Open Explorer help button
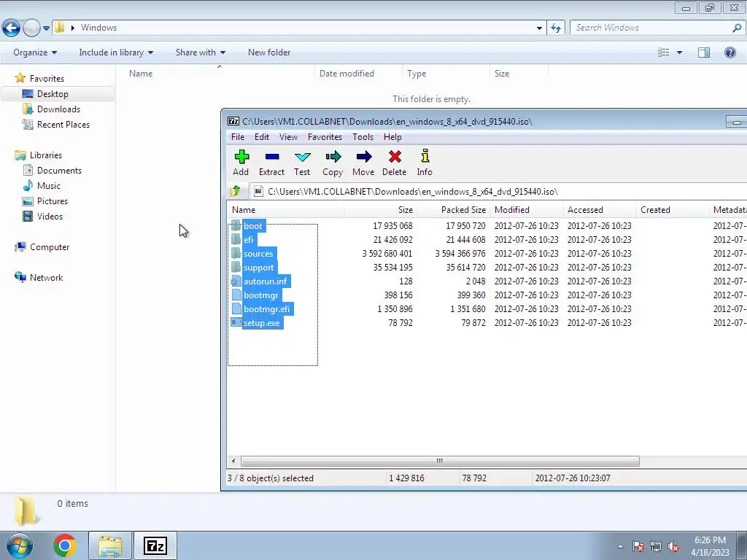The height and width of the screenshot is (560, 747). pyautogui.click(x=729, y=52)
